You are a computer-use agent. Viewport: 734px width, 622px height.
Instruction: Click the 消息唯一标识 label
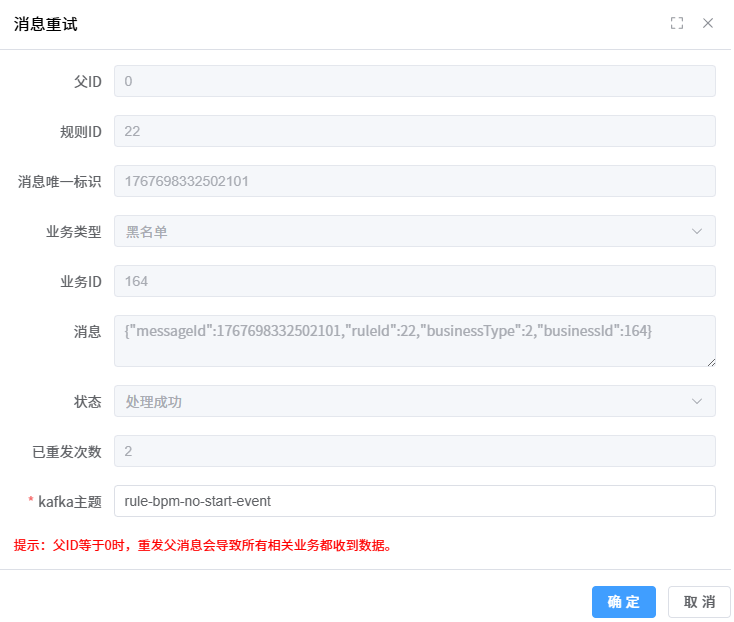click(59, 182)
